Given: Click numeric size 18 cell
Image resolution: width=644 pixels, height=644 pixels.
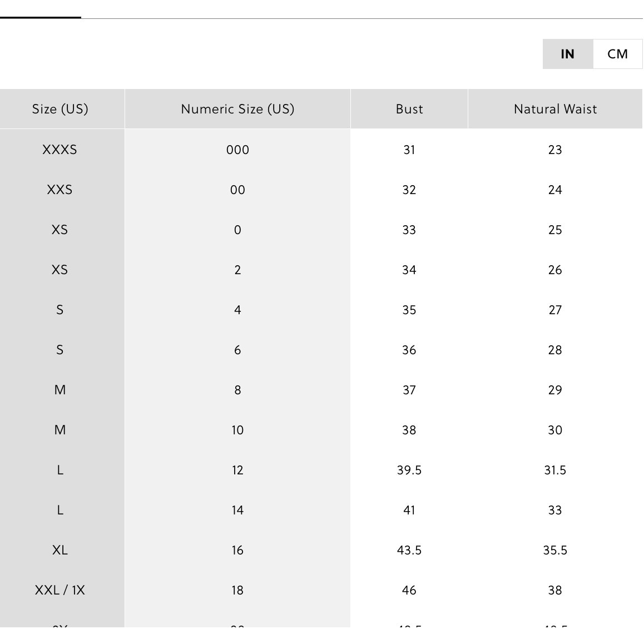Looking at the screenshot, I should click(x=237, y=590).
